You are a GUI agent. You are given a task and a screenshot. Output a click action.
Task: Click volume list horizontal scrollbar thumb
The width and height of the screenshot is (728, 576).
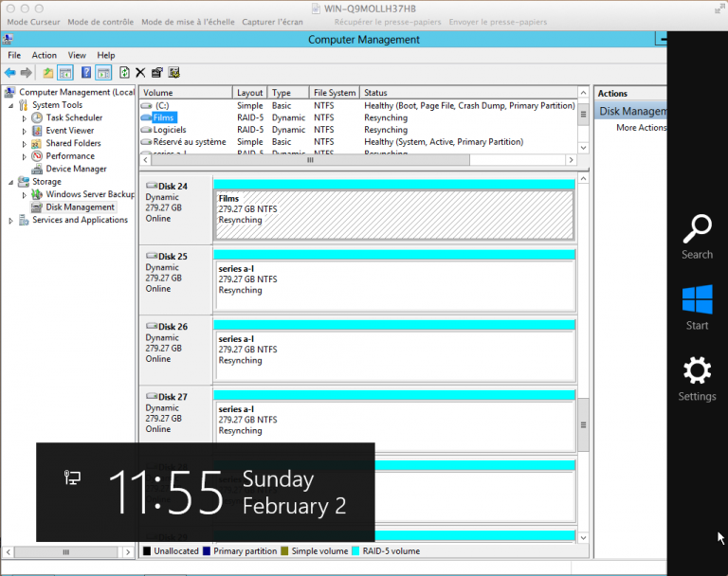(310, 160)
